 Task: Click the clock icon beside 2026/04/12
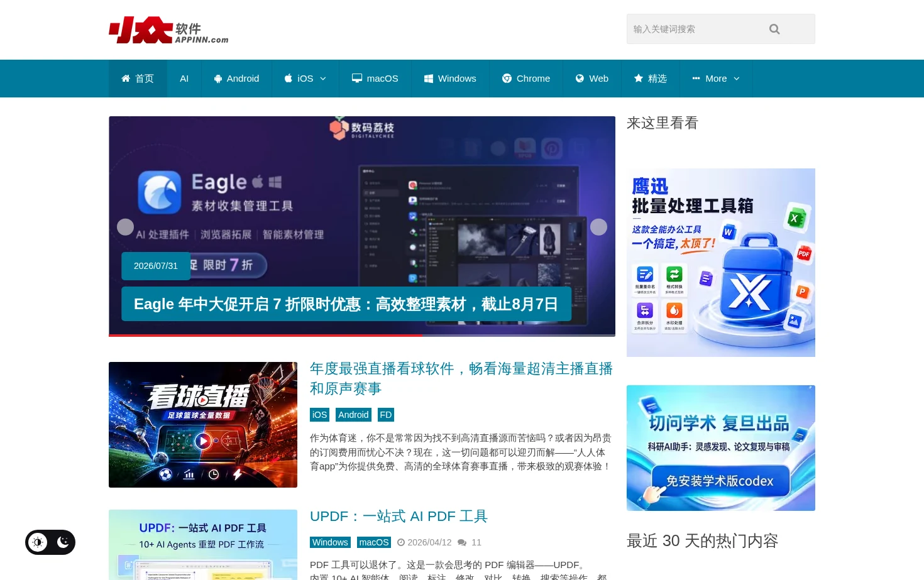point(401,542)
